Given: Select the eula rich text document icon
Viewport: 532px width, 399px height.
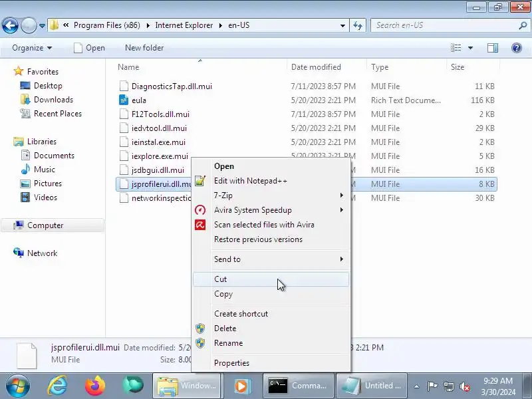Looking at the screenshot, I should (x=124, y=100).
